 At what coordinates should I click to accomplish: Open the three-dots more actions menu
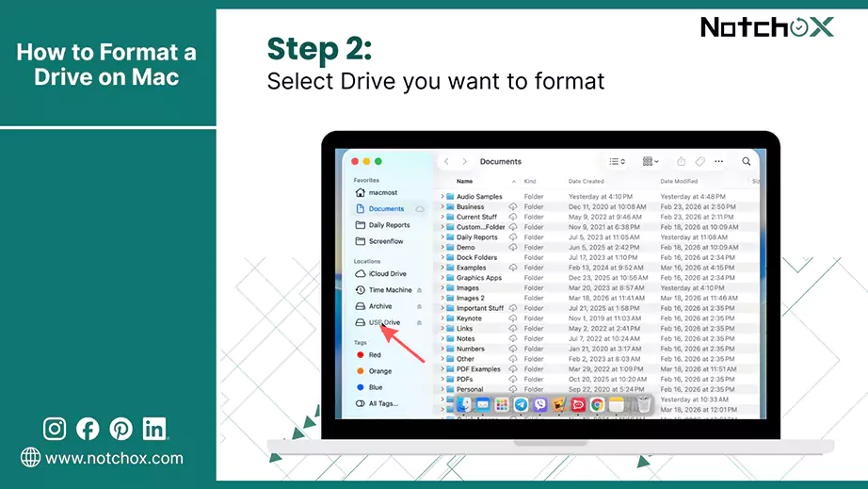(x=718, y=162)
